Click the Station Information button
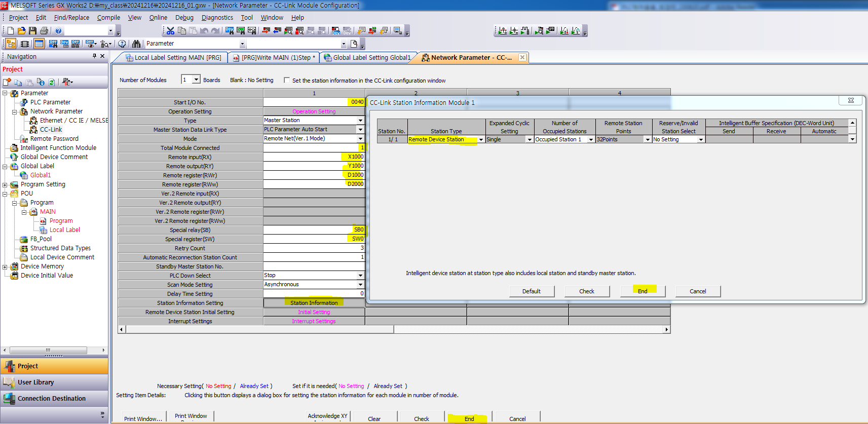This screenshot has width=868, height=424. 314,303
